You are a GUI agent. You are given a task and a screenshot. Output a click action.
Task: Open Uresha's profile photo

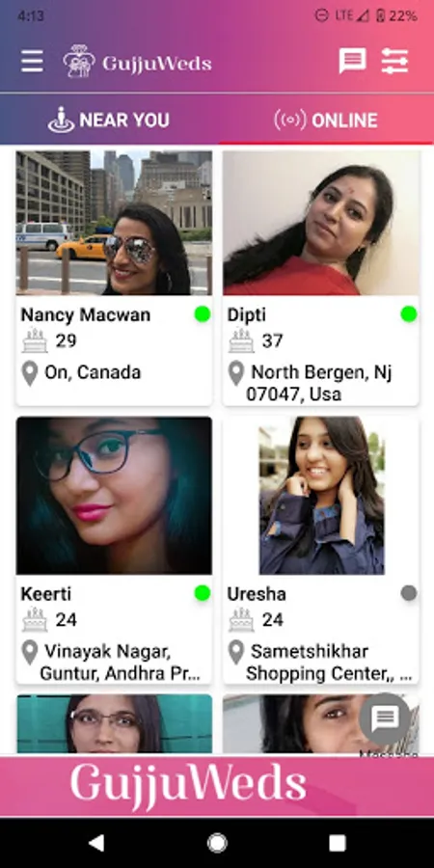(x=321, y=496)
